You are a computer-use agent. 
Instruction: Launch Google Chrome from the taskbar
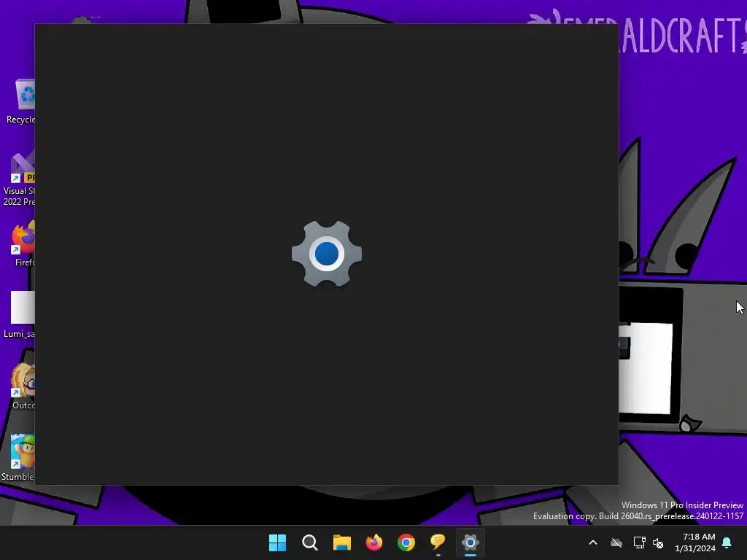(x=406, y=542)
